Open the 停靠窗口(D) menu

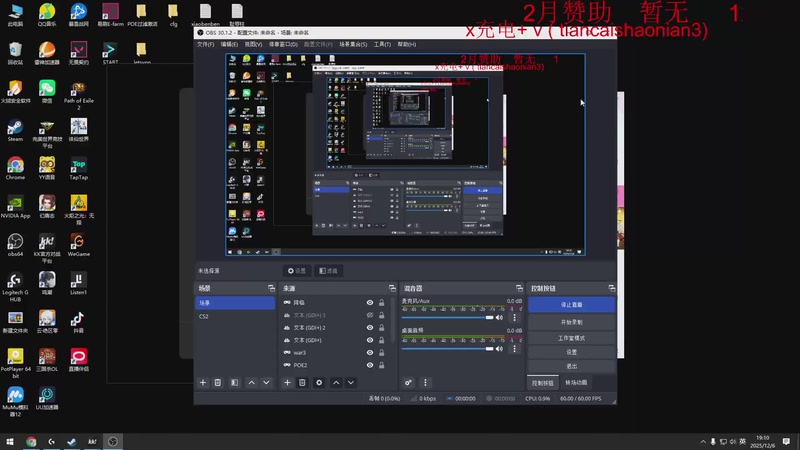tap(283, 44)
